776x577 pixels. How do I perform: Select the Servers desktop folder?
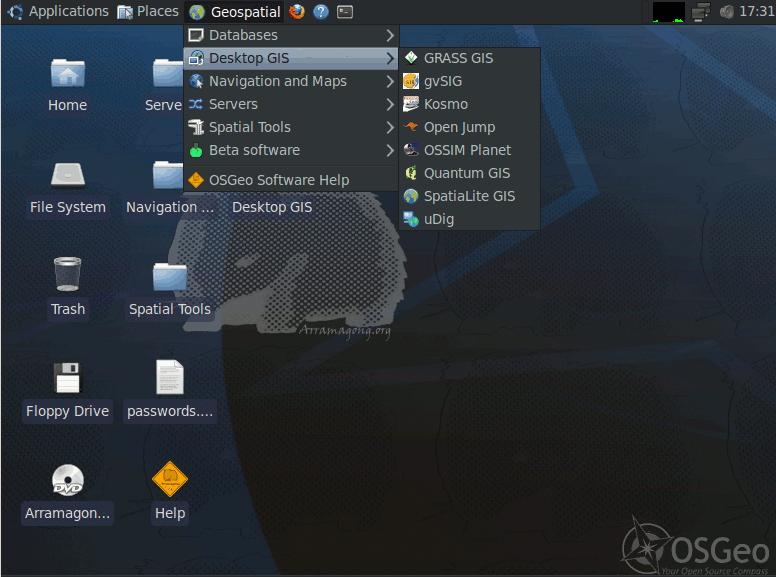point(168,73)
